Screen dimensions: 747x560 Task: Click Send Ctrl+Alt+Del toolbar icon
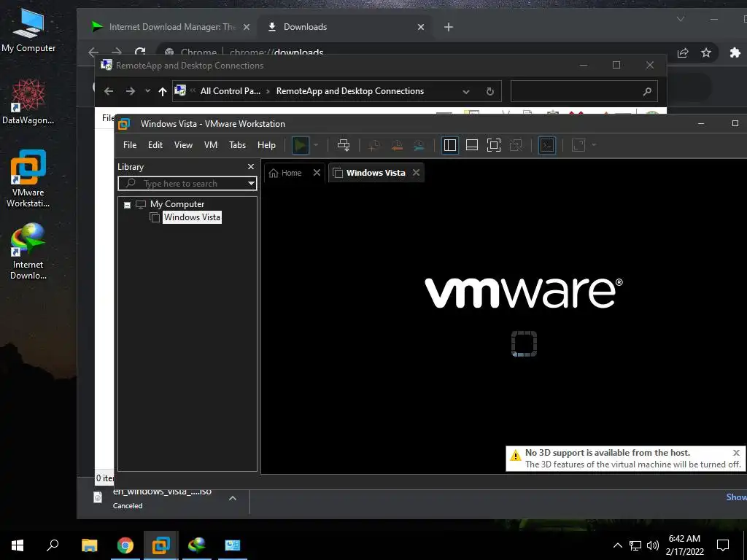click(x=343, y=145)
